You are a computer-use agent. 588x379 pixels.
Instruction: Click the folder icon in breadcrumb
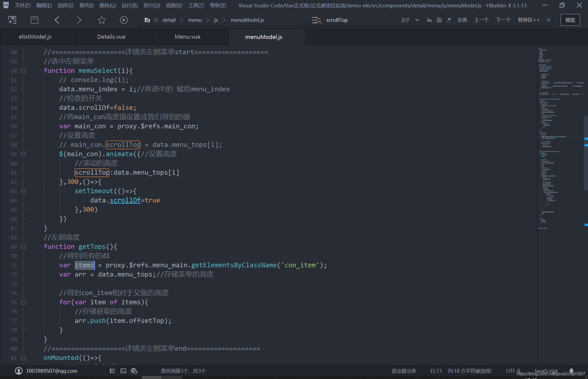coord(147,20)
